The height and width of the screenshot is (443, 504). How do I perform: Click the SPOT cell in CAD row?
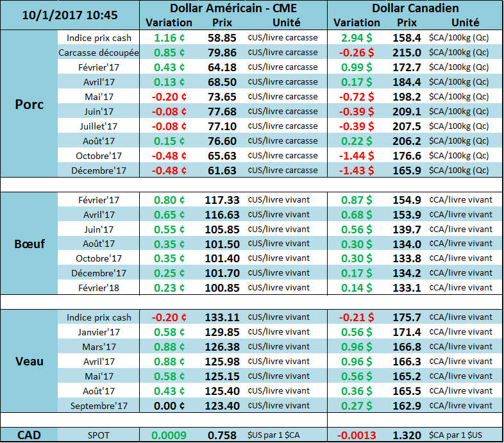point(99,435)
